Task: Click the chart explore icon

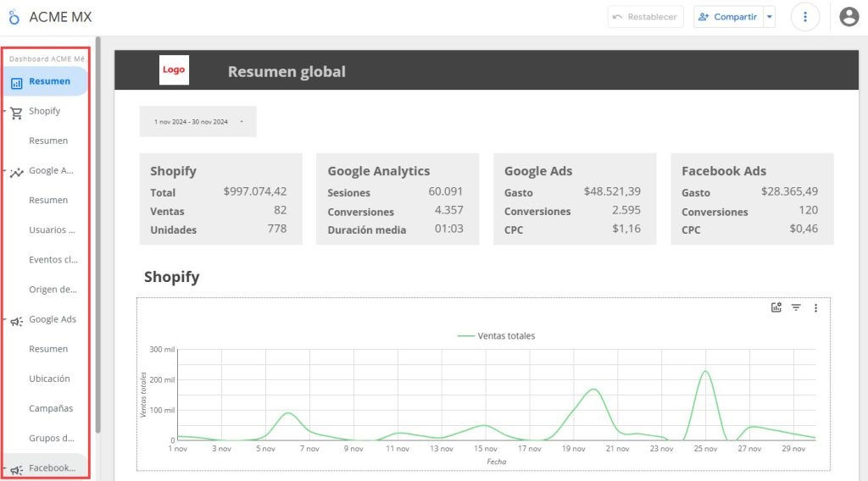Action: click(x=776, y=307)
